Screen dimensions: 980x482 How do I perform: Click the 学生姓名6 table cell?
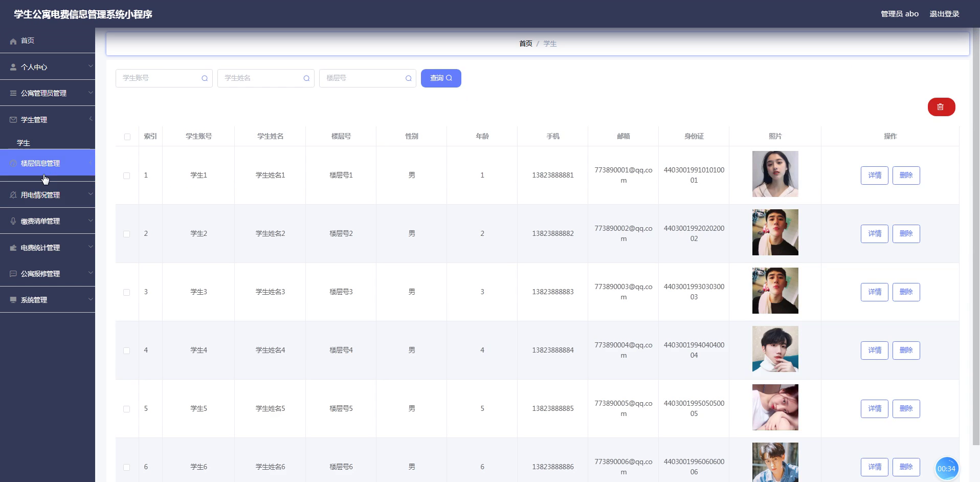pos(270,467)
